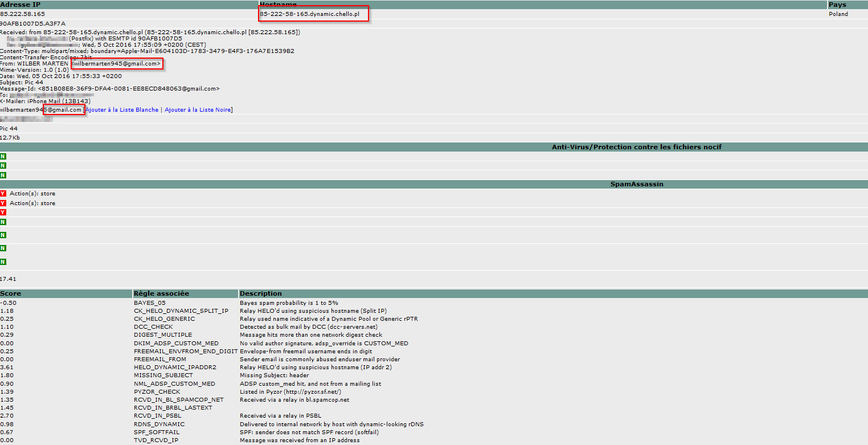Click the first green N badge under Anti-Virus
Image resolution: width=868 pixels, height=445 pixels.
[x=3, y=156]
